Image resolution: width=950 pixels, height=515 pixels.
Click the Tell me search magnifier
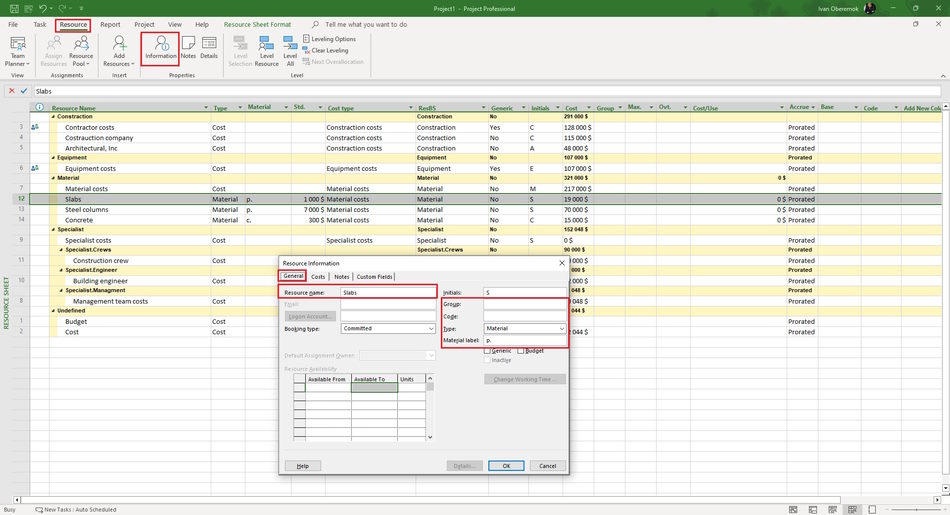pos(315,25)
